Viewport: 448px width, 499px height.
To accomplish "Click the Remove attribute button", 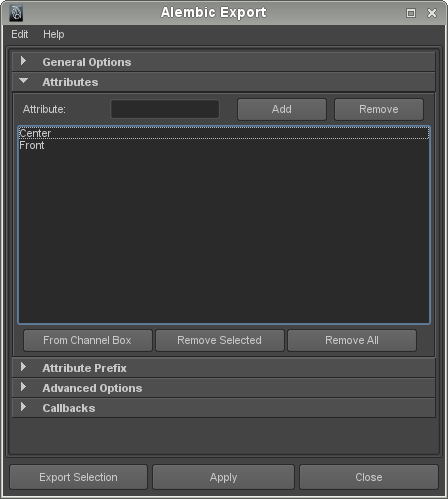I will click(379, 109).
